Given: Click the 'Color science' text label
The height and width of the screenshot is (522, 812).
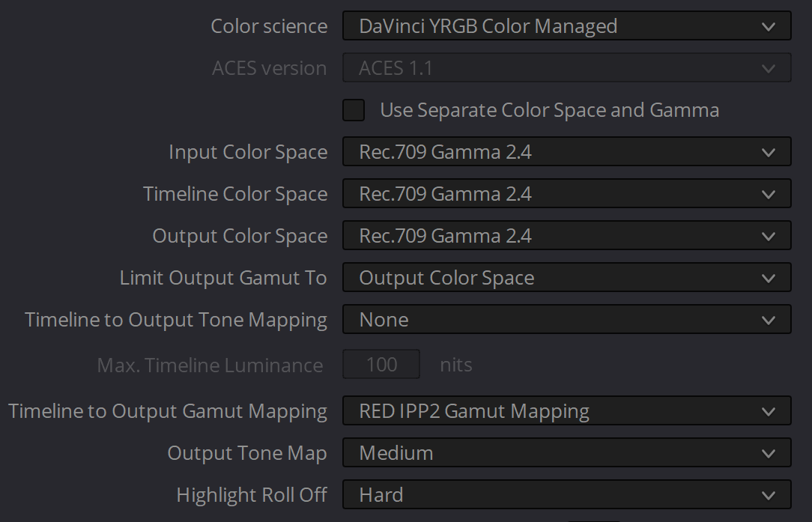Looking at the screenshot, I should click(x=269, y=26).
